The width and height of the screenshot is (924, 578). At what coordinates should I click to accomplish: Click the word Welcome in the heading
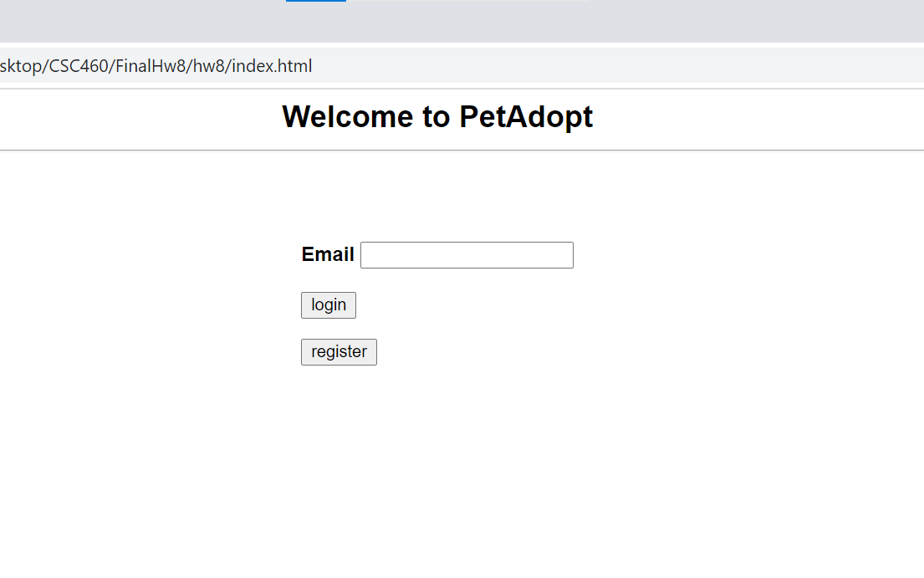click(345, 116)
